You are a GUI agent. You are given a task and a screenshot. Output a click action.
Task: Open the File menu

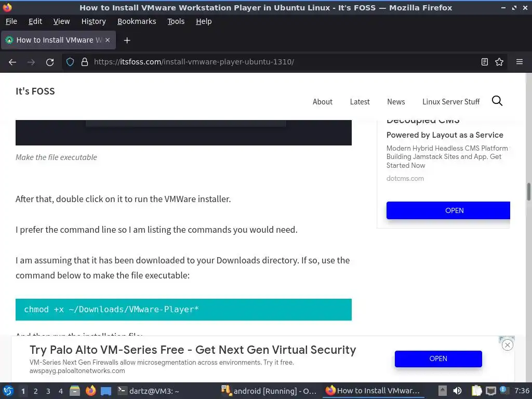[x=11, y=21]
